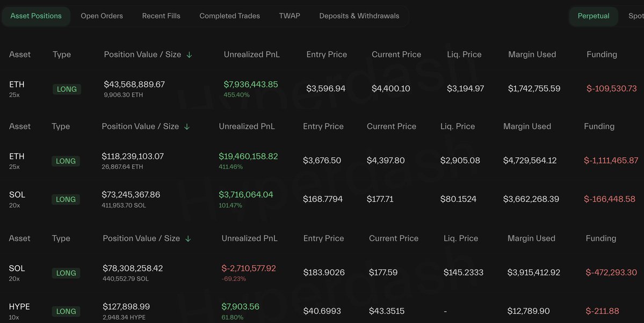The image size is (644, 323).
Task: Click LONG badge on $43,568,889.67 ETH position
Action: (67, 89)
